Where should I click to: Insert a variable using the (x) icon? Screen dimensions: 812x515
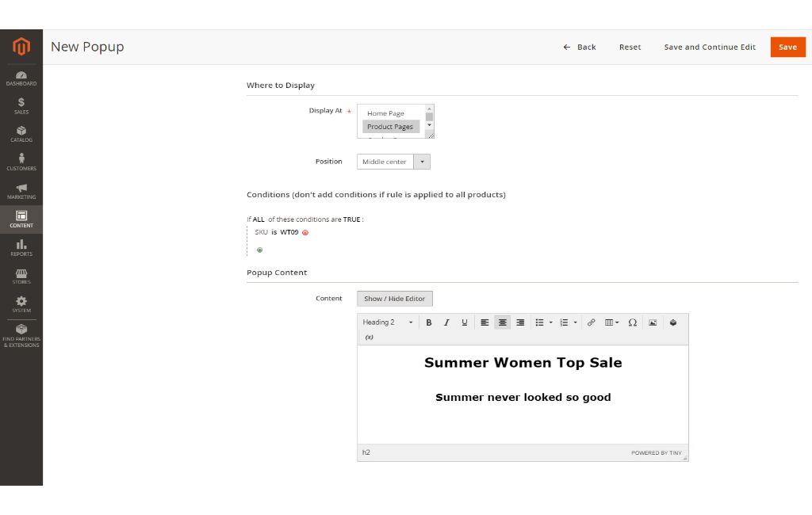click(370, 337)
